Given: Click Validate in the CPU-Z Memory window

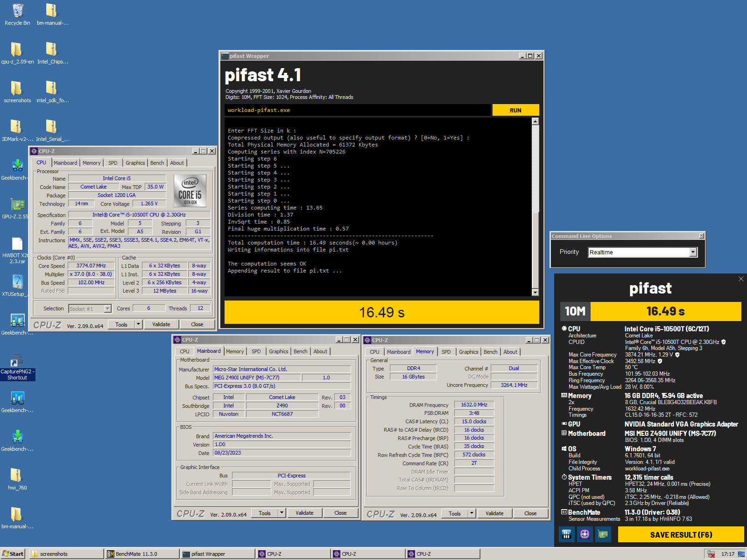Looking at the screenshot, I should coord(494,513).
